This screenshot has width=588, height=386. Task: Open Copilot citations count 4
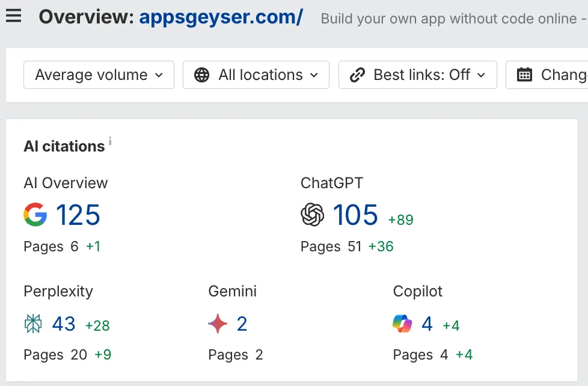coord(427,324)
